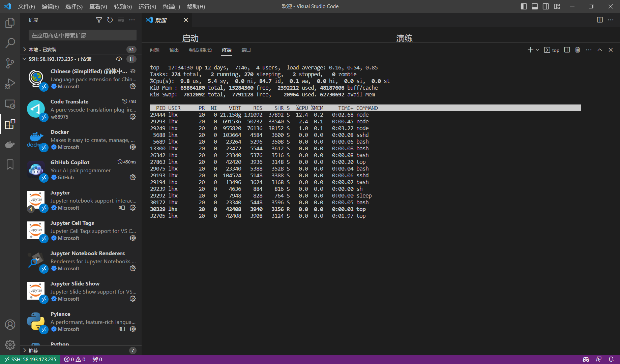The height and width of the screenshot is (364, 620).
Task: Open extensions view more actions menu
Action: (x=132, y=20)
